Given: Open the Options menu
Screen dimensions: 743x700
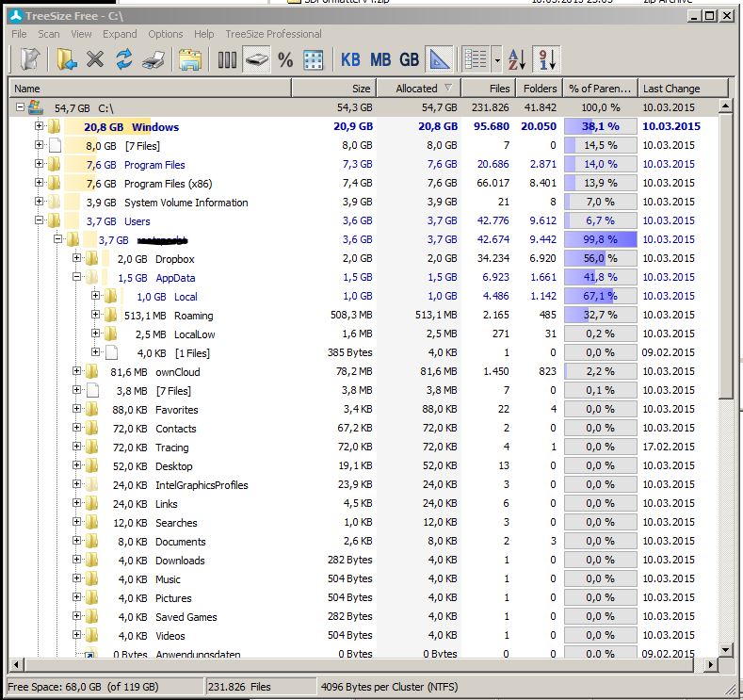Looking at the screenshot, I should pos(166,34).
